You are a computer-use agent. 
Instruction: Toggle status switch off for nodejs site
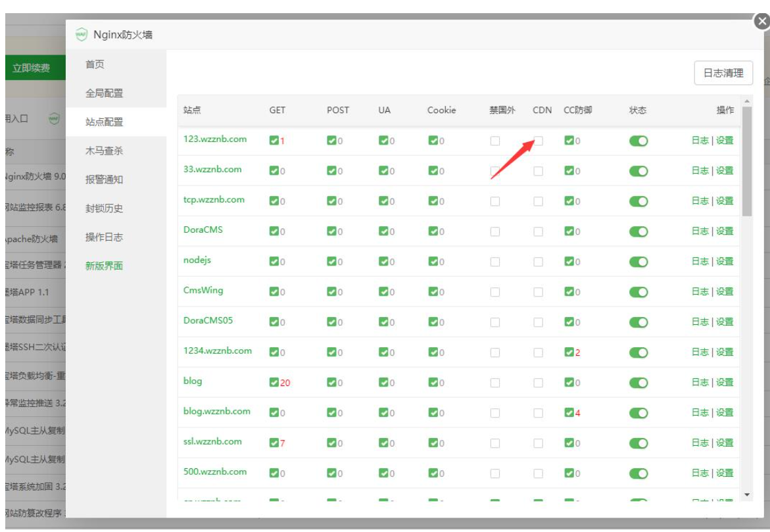(x=638, y=262)
